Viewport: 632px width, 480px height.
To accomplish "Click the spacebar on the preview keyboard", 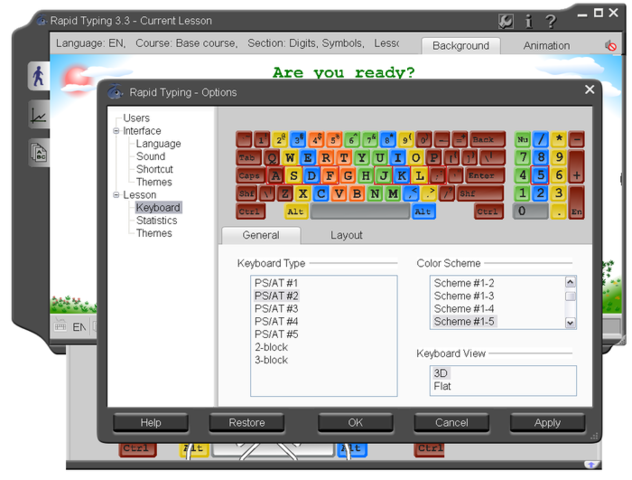I will click(x=360, y=211).
